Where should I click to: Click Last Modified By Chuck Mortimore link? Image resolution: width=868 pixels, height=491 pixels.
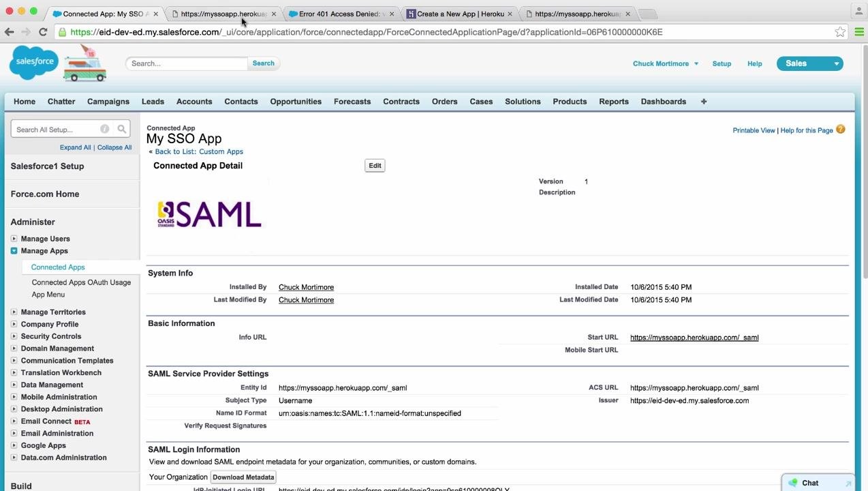coord(306,300)
